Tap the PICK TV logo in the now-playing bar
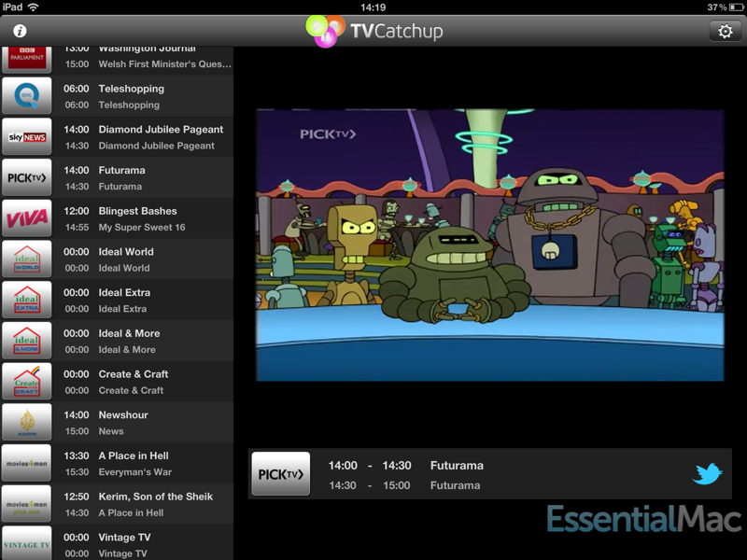Screen dimensions: 747x560 click(281, 474)
